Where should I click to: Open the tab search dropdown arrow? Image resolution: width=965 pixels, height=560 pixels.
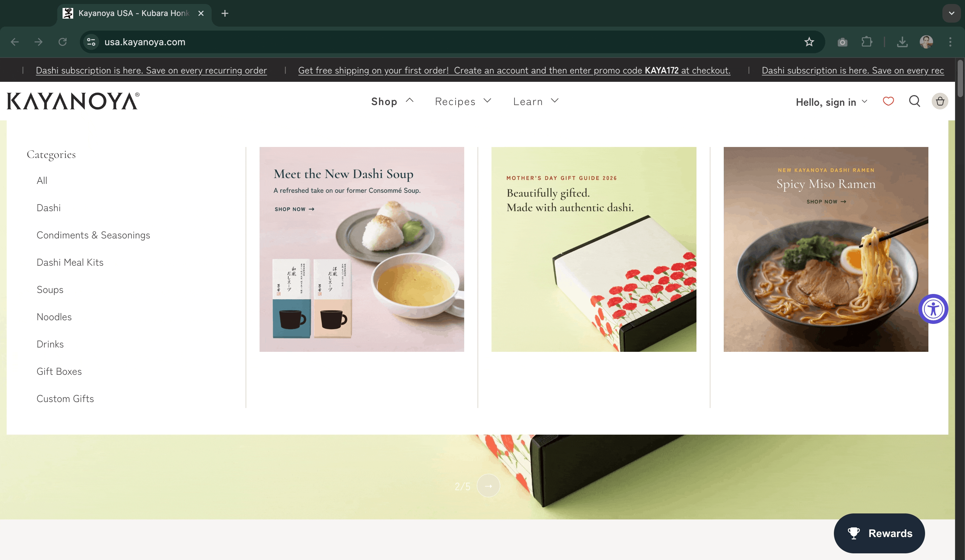[x=951, y=13]
